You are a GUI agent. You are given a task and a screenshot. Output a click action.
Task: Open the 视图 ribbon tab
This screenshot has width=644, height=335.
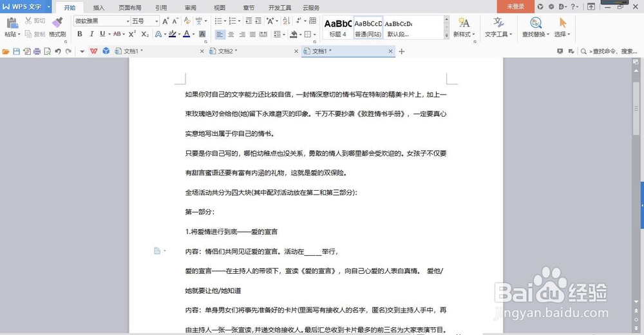tap(220, 7)
